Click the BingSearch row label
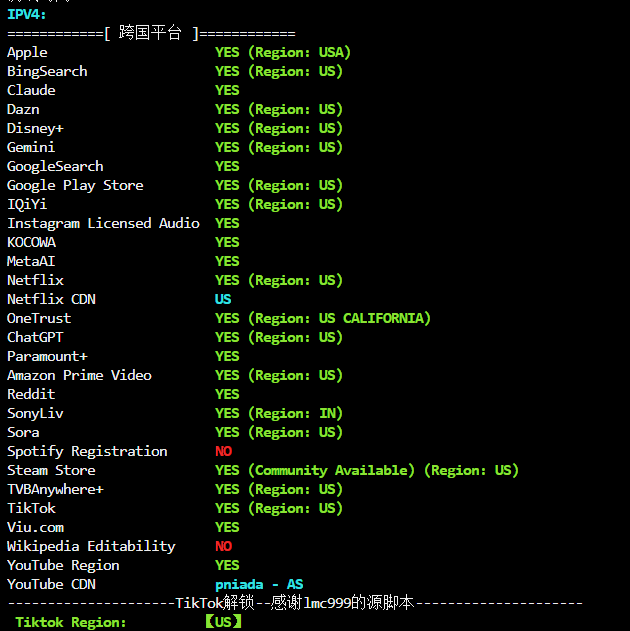 [x=47, y=72]
